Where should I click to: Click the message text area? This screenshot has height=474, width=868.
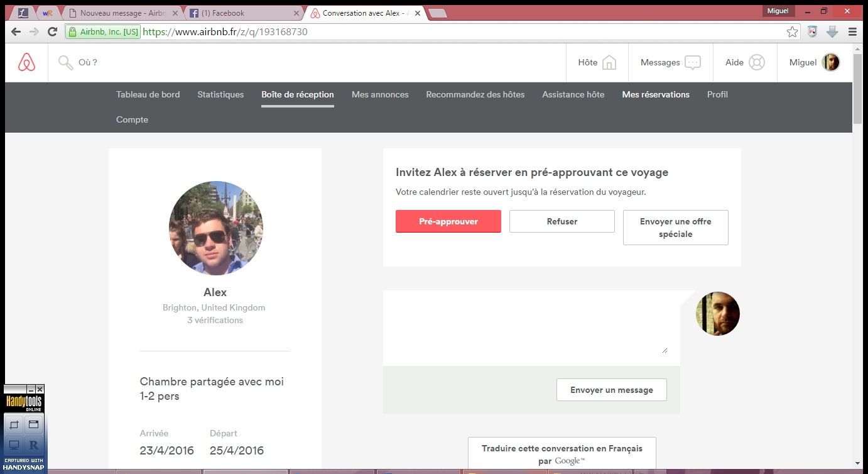[531, 328]
